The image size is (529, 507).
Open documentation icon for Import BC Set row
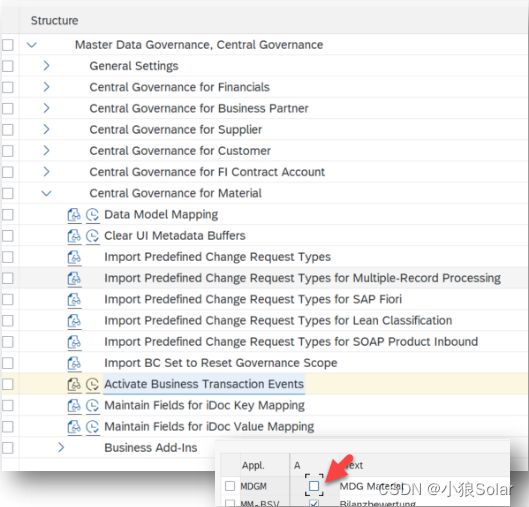[74, 363]
